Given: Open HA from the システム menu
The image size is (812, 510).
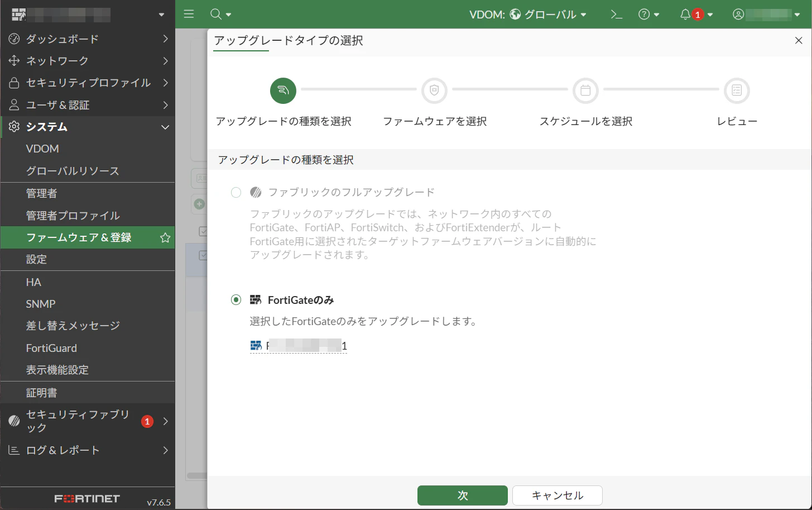Looking at the screenshot, I should pyautogui.click(x=32, y=282).
